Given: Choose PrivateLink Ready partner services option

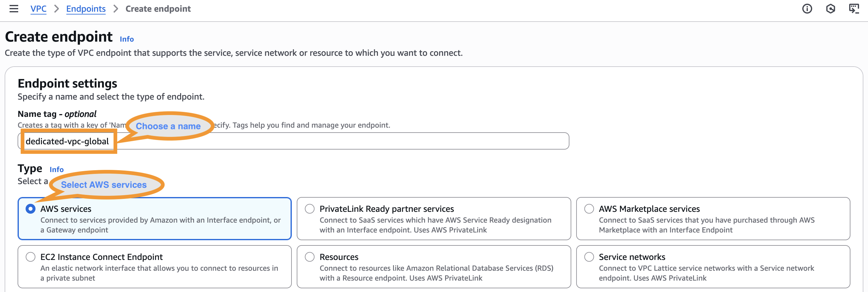Looking at the screenshot, I should point(309,209).
